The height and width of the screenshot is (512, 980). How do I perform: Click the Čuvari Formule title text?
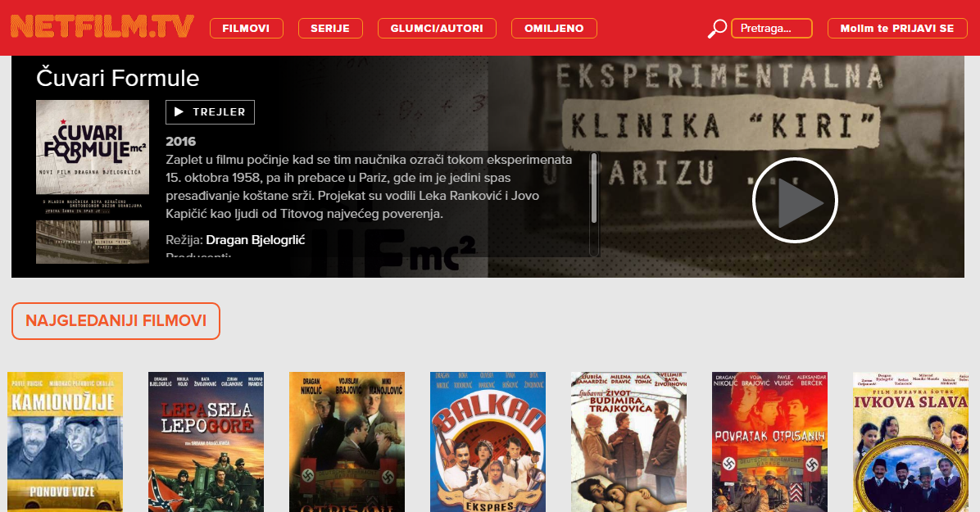point(117,78)
